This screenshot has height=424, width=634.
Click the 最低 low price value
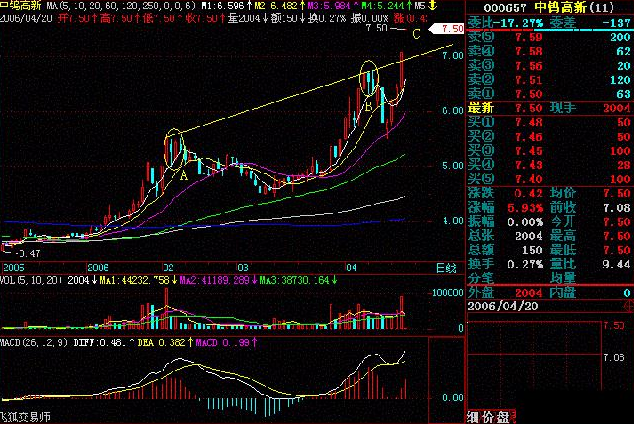pyautogui.click(x=617, y=250)
